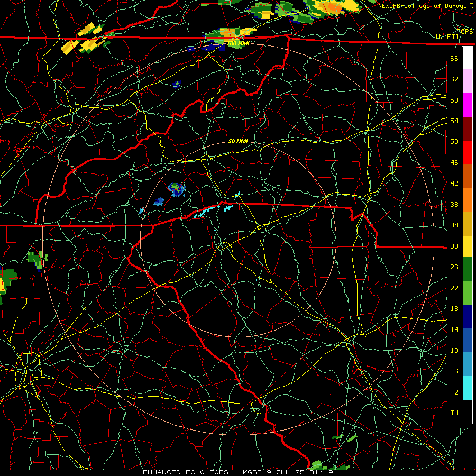Click the "62" scale label
The image size is (476, 476).
454,79
